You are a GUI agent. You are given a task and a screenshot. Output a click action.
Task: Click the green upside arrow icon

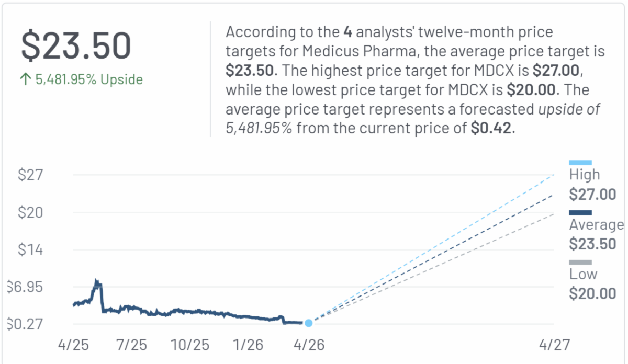click(x=26, y=79)
